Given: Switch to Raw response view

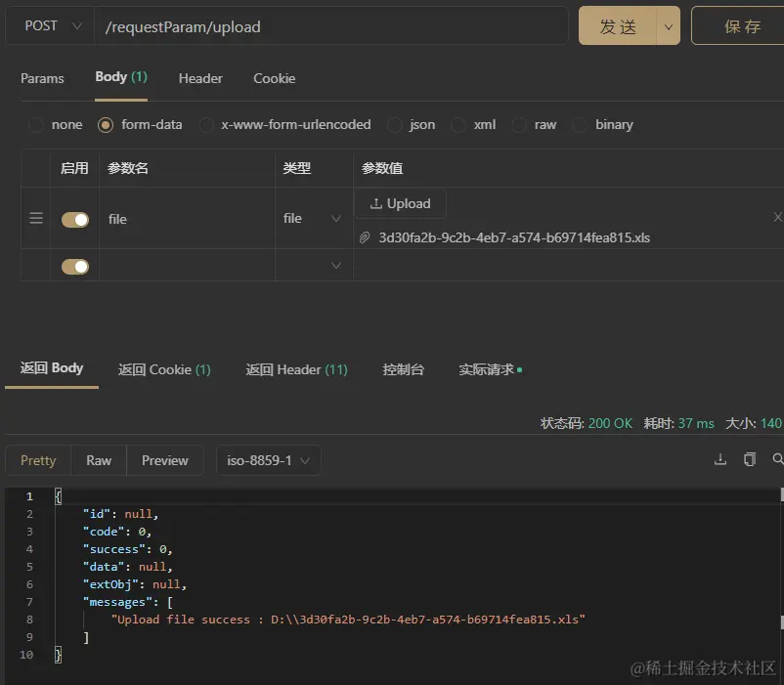Looking at the screenshot, I should (x=98, y=459).
